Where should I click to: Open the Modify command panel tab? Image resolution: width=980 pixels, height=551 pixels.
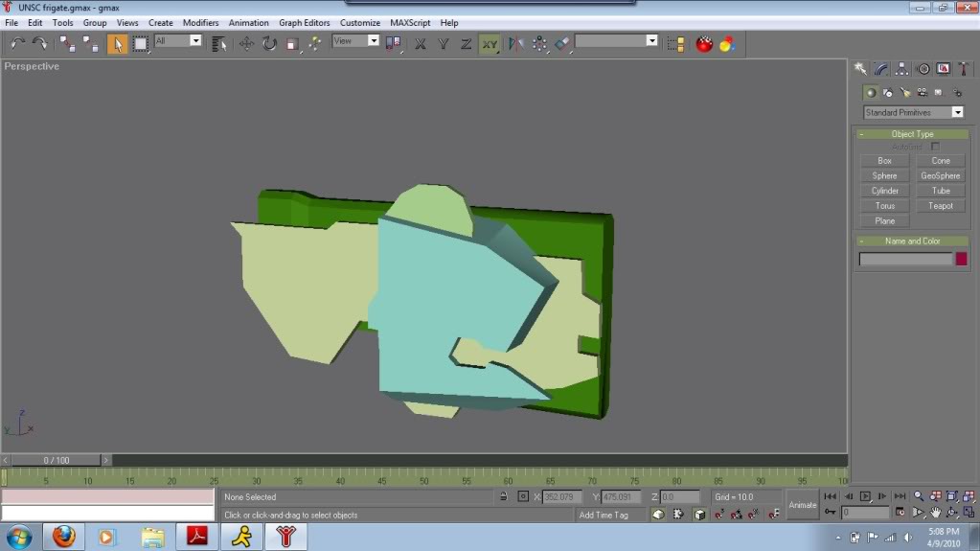pos(881,69)
